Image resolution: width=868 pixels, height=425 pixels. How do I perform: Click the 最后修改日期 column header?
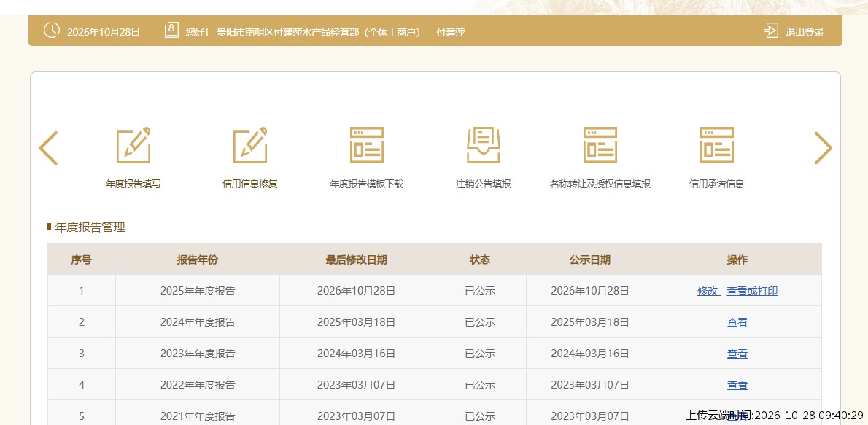point(357,260)
